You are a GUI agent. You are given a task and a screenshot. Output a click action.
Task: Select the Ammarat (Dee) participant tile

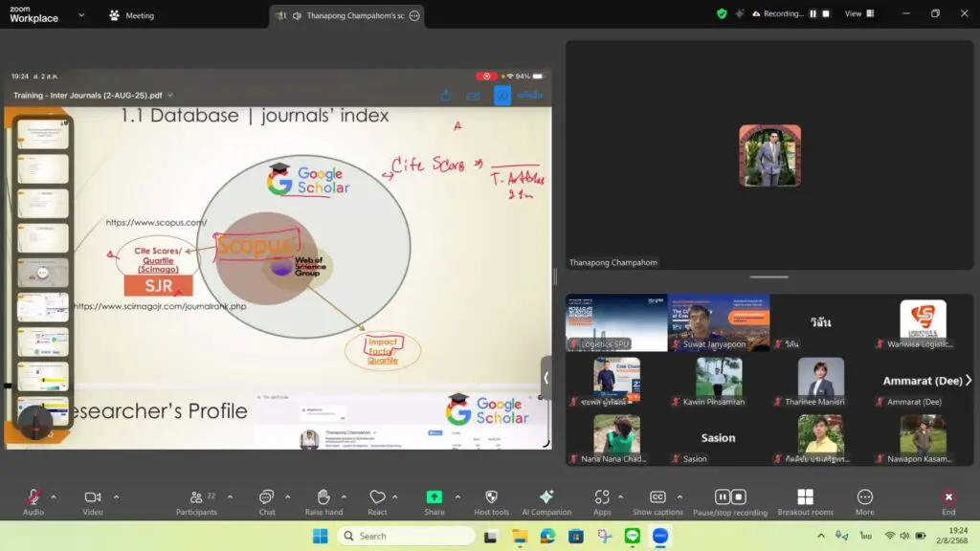click(x=923, y=380)
